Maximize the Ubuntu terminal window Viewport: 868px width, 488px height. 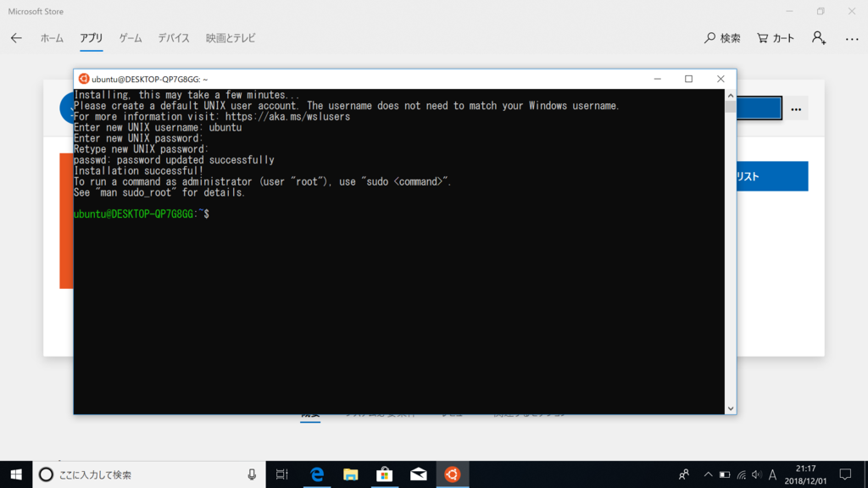688,79
